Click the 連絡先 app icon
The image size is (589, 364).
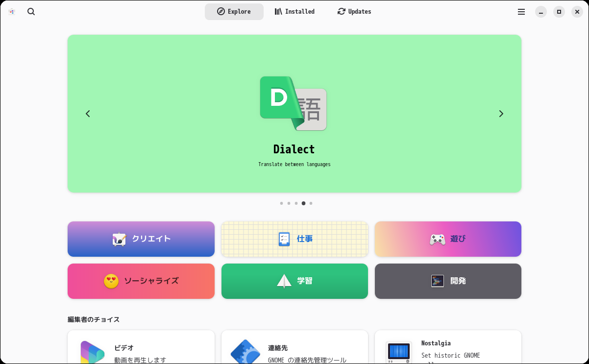[x=245, y=352]
